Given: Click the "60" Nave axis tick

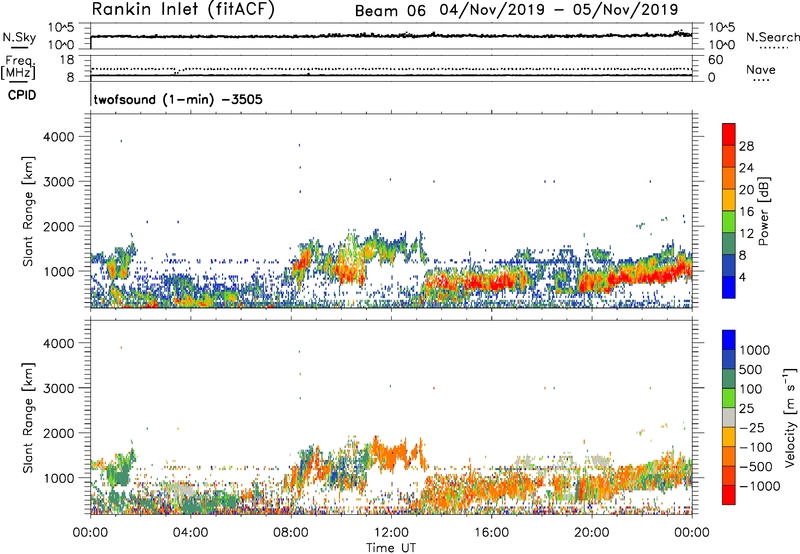Looking at the screenshot, I should (715, 60).
